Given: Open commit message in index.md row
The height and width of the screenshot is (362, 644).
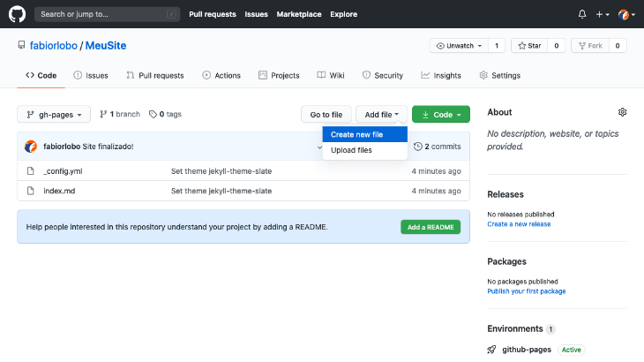Looking at the screenshot, I should [221, 191].
